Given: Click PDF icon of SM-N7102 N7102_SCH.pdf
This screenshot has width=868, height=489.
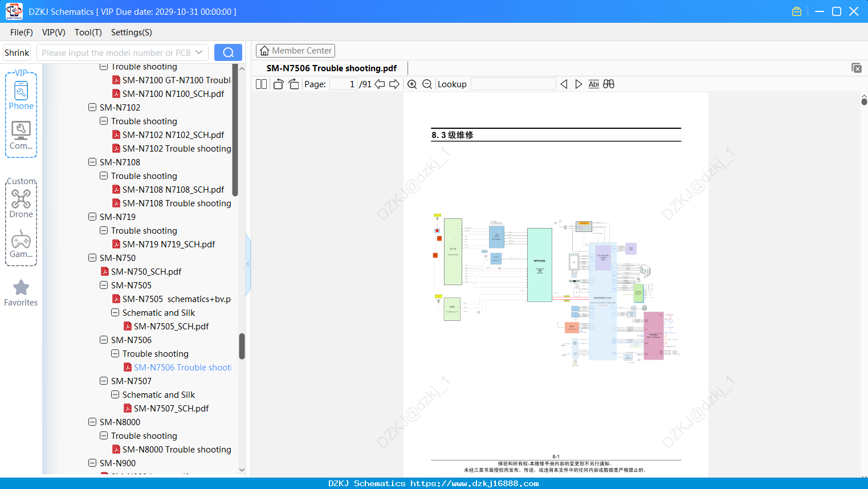Looking at the screenshot, I should pos(116,135).
